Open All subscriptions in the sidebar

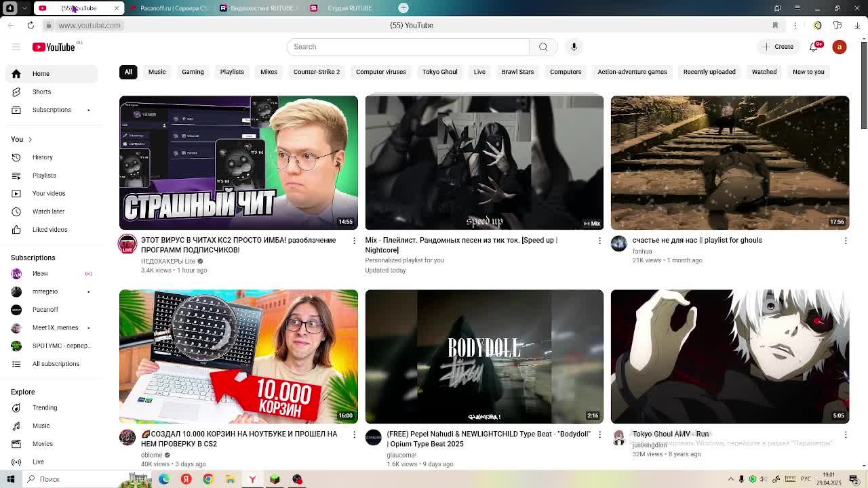coord(54,364)
